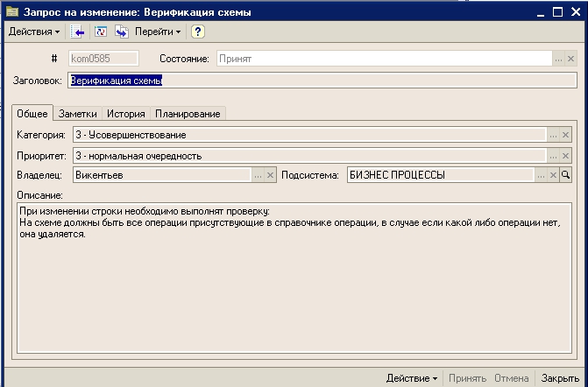Image resolution: width=588 pixels, height=387 pixels.
Task: Open help with the question mark icon
Action: [x=198, y=32]
